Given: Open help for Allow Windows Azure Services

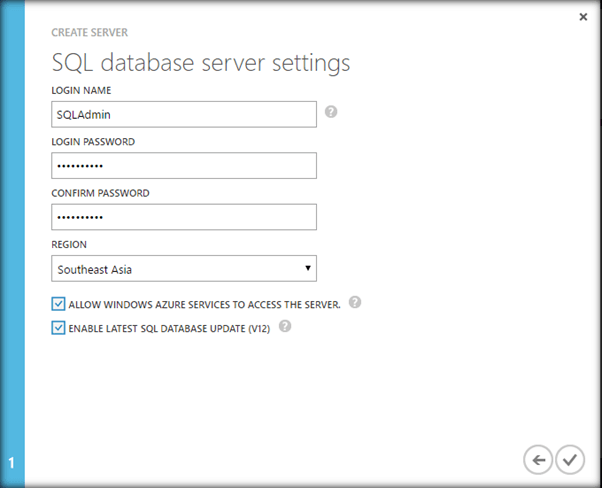Looking at the screenshot, I should (x=355, y=302).
